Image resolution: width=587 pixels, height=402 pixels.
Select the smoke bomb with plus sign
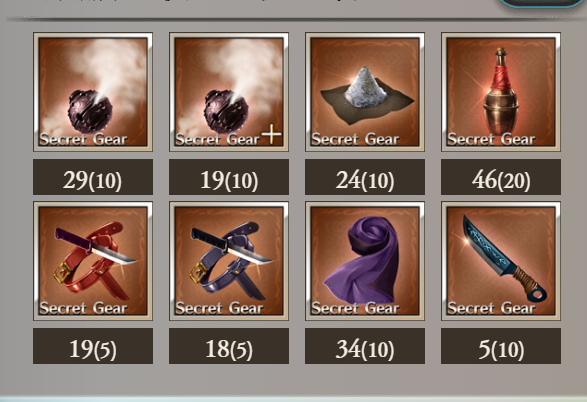(229, 92)
